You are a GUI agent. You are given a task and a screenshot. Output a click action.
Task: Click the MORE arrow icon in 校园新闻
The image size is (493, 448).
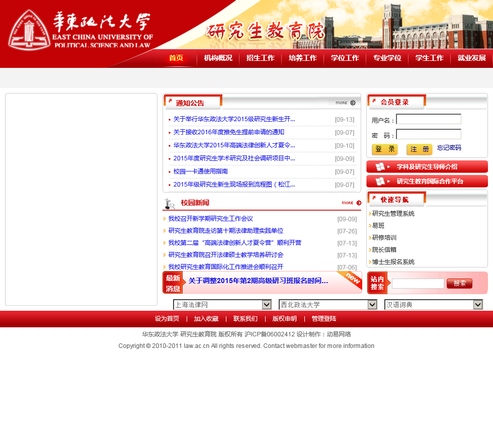pos(359,203)
